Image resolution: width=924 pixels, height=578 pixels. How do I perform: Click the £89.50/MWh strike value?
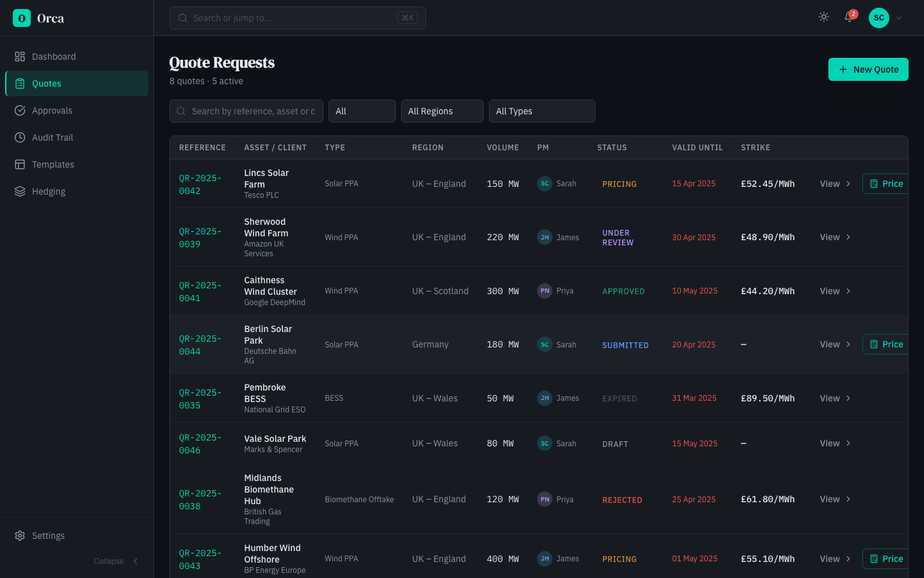point(767,398)
